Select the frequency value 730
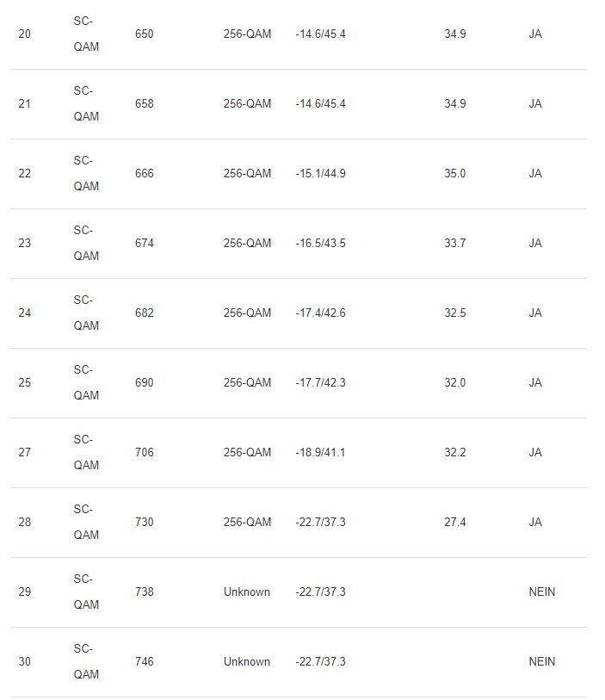Screen dimensions: 605x700 145,522
